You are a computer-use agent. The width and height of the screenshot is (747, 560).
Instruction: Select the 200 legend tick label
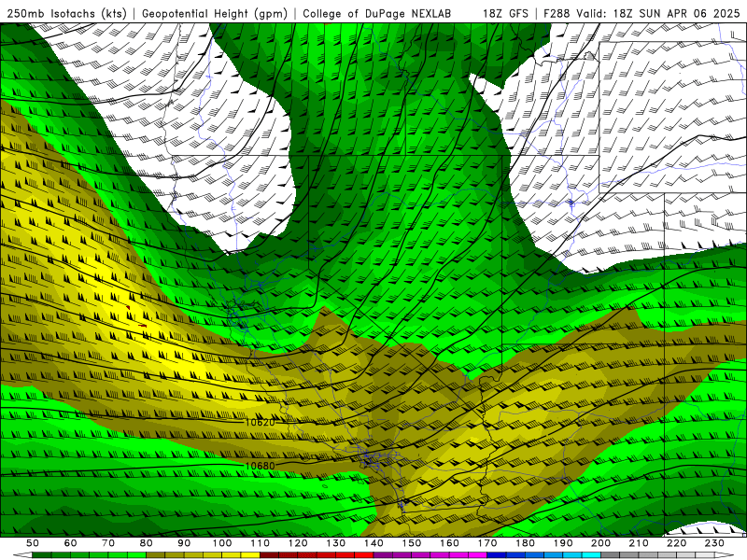(x=601, y=543)
